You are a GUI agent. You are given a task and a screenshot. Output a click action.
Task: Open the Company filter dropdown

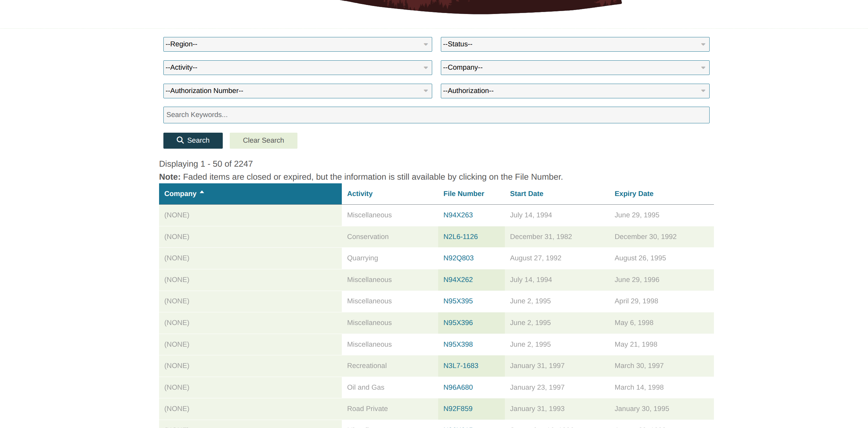pos(575,67)
